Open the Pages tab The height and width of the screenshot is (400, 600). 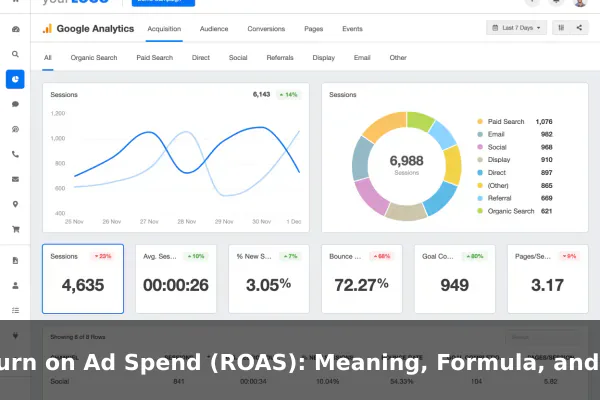pos(313,29)
